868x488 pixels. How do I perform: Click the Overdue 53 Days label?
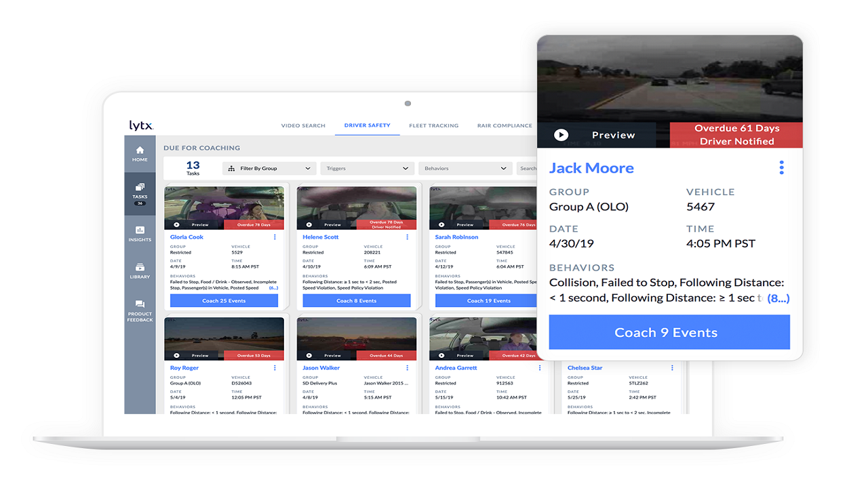point(254,355)
